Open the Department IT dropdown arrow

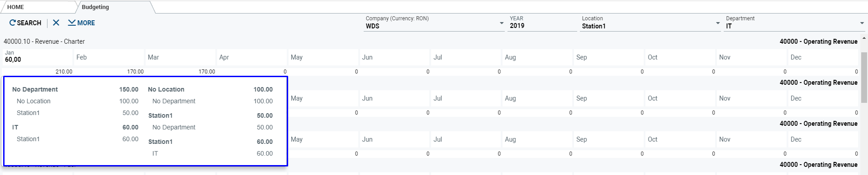(862, 23)
